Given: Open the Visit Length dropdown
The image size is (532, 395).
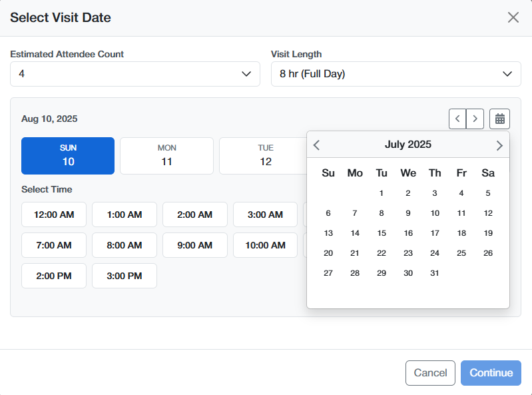Looking at the screenshot, I should pos(396,74).
